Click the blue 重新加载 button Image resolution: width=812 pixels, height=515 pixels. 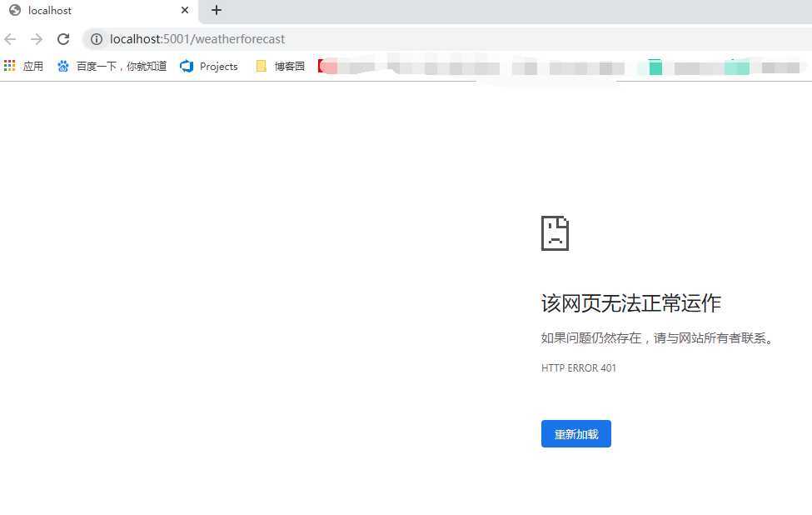click(575, 433)
